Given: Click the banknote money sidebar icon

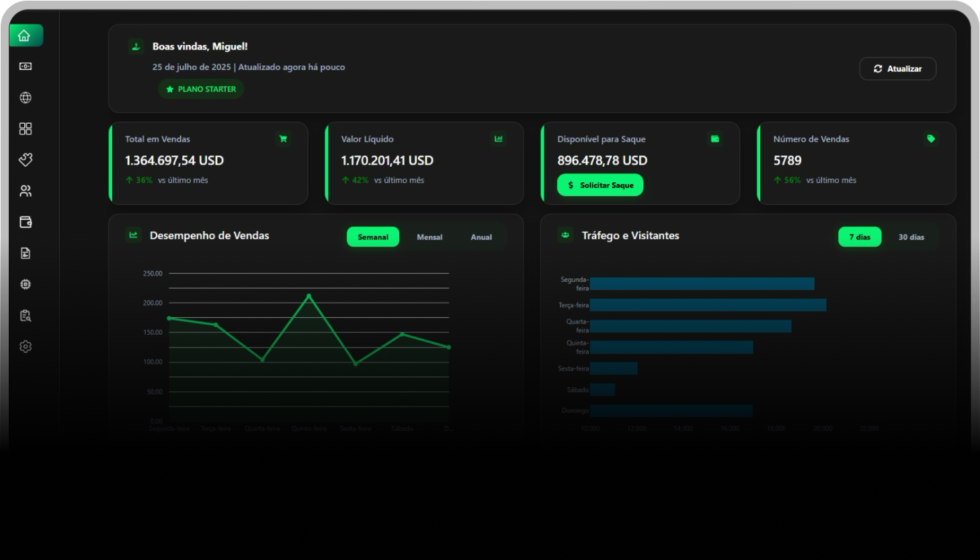Looking at the screenshot, I should pyautogui.click(x=26, y=67).
